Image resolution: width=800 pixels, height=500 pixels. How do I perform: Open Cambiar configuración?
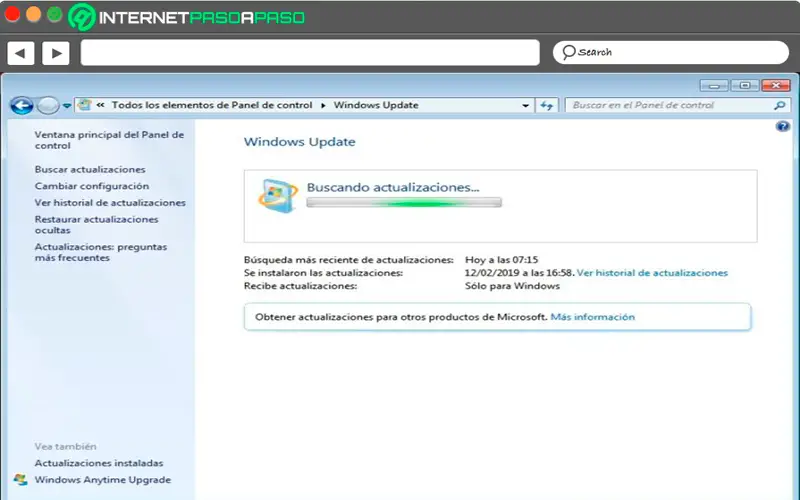tap(92, 186)
